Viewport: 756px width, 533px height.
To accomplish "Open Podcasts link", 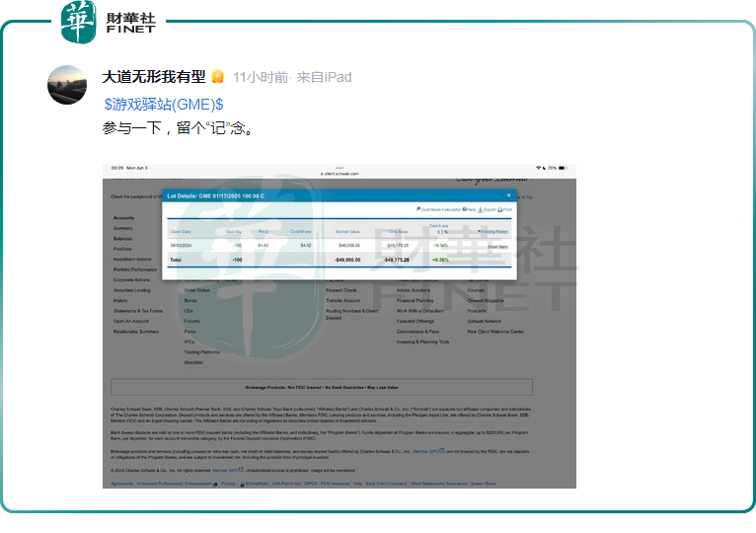I will point(477,311).
